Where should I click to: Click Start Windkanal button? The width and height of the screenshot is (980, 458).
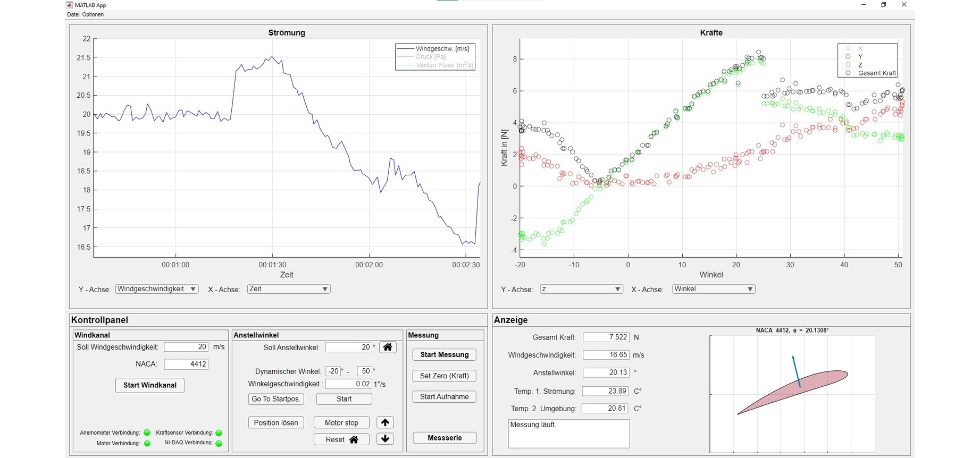click(150, 385)
